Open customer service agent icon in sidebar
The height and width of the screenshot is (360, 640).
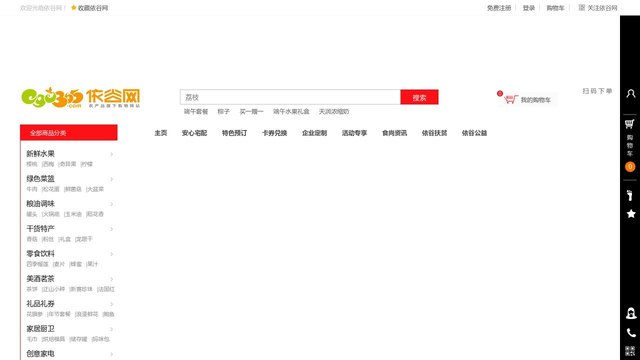pos(631,313)
